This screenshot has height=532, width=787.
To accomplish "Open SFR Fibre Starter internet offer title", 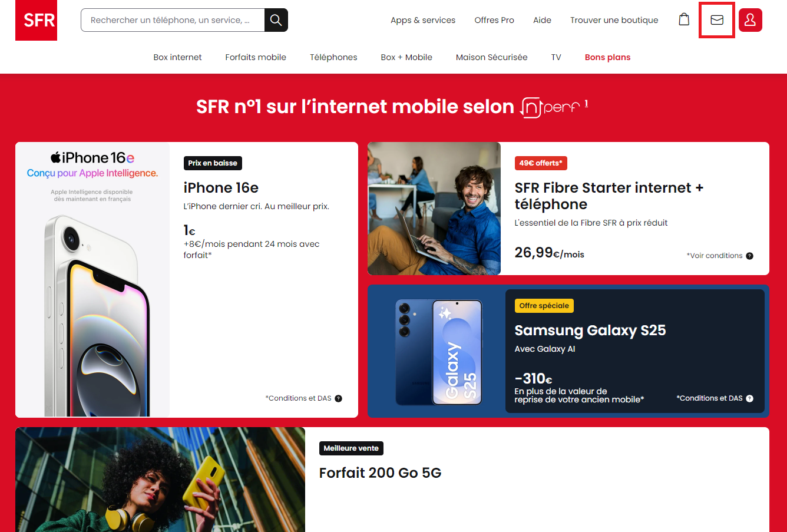I will point(609,196).
